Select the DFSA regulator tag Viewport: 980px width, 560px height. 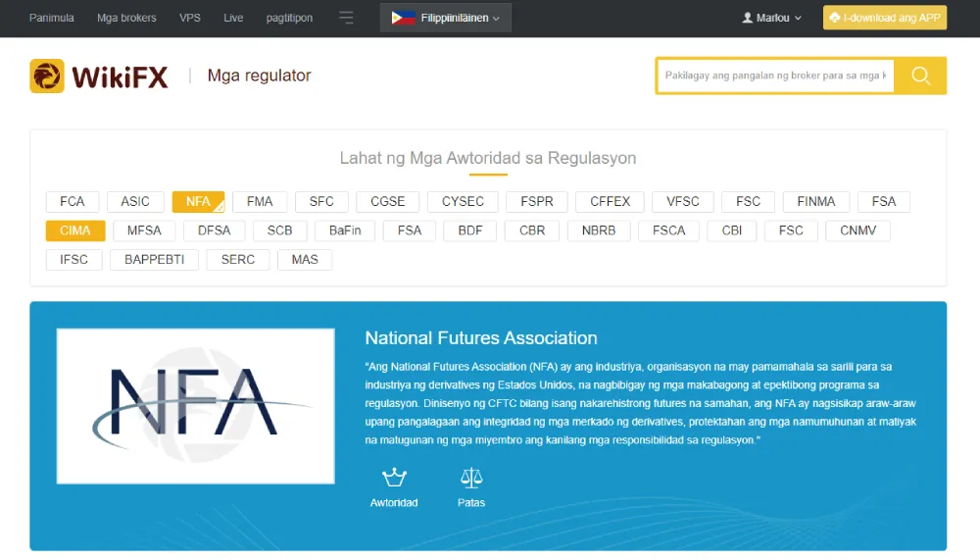[215, 230]
